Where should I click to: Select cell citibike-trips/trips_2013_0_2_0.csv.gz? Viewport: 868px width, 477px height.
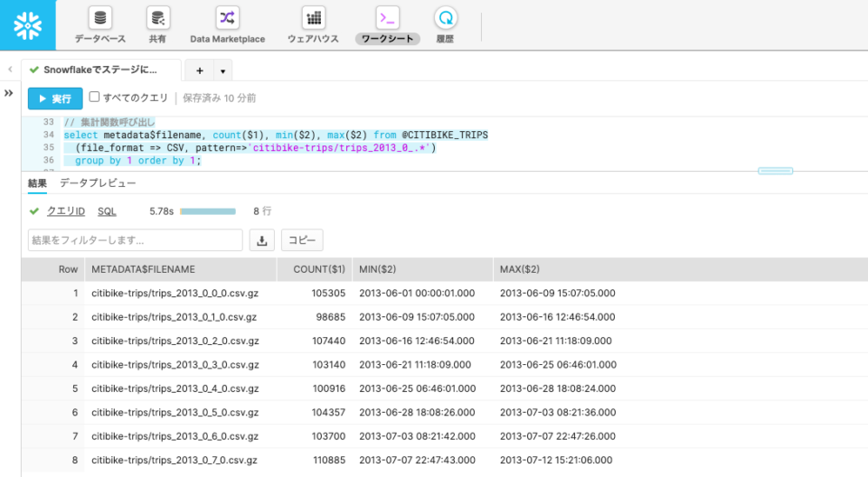point(175,341)
